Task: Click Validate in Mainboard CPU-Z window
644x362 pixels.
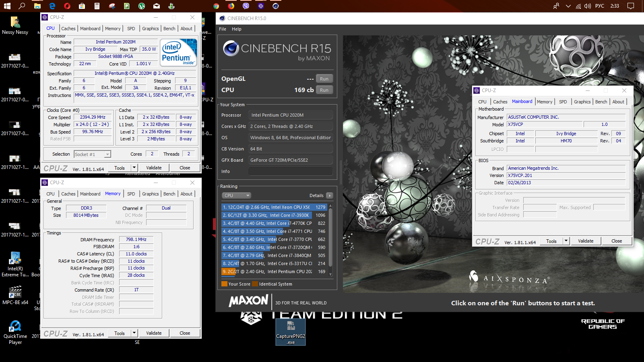Action: tap(586, 241)
